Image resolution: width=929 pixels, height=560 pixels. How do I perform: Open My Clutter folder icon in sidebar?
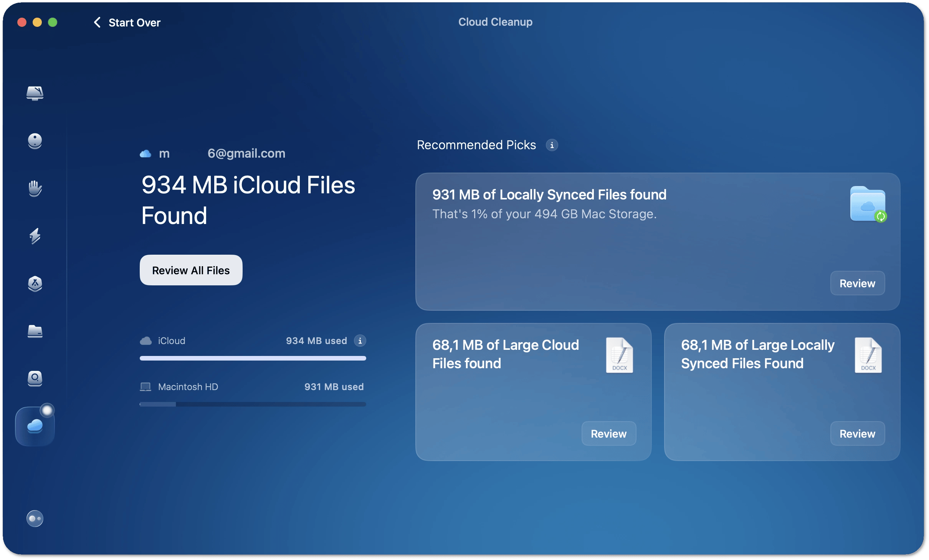35,331
